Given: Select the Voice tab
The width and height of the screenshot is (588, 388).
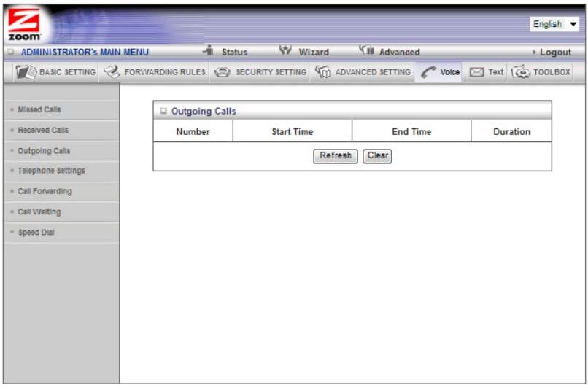Looking at the screenshot, I should [439, 72].
